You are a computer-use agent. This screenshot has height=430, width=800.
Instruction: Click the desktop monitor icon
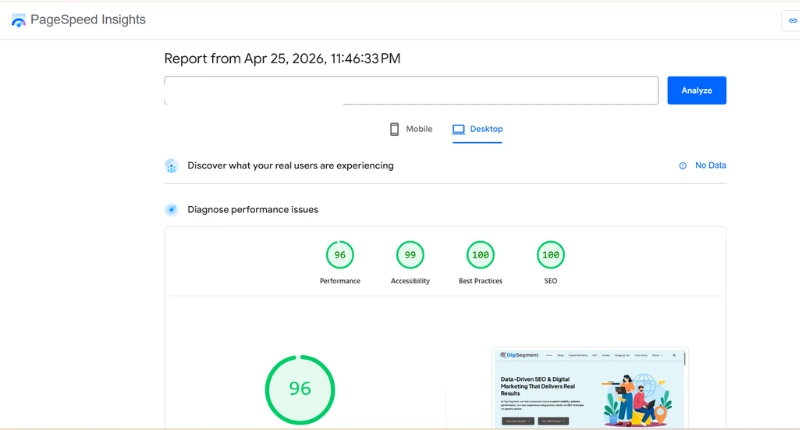point(459,129)
